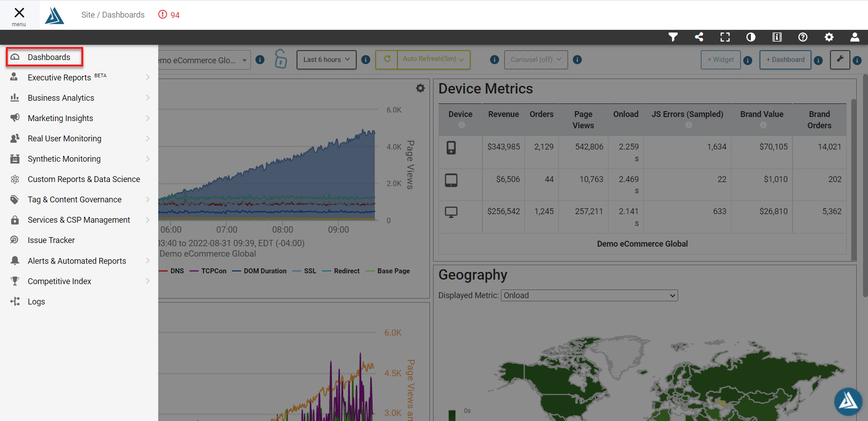868x421 pixels.
Task: Open Logs from the side menu
Action: point(36,302)
